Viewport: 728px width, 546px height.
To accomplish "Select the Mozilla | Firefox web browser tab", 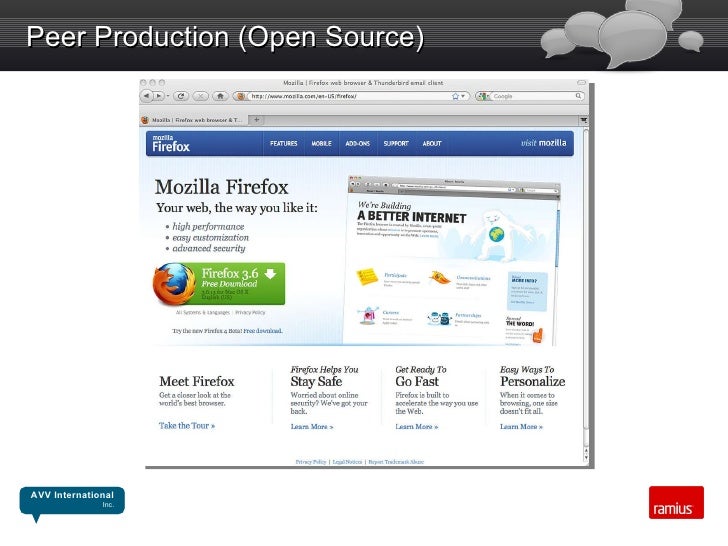I will 194,120.
